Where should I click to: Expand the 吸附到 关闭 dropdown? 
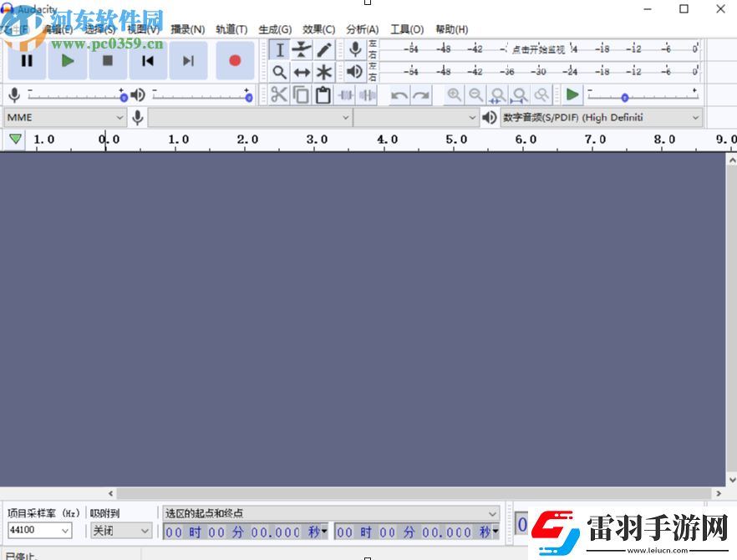pyautogui.click(x=121, y=531)
